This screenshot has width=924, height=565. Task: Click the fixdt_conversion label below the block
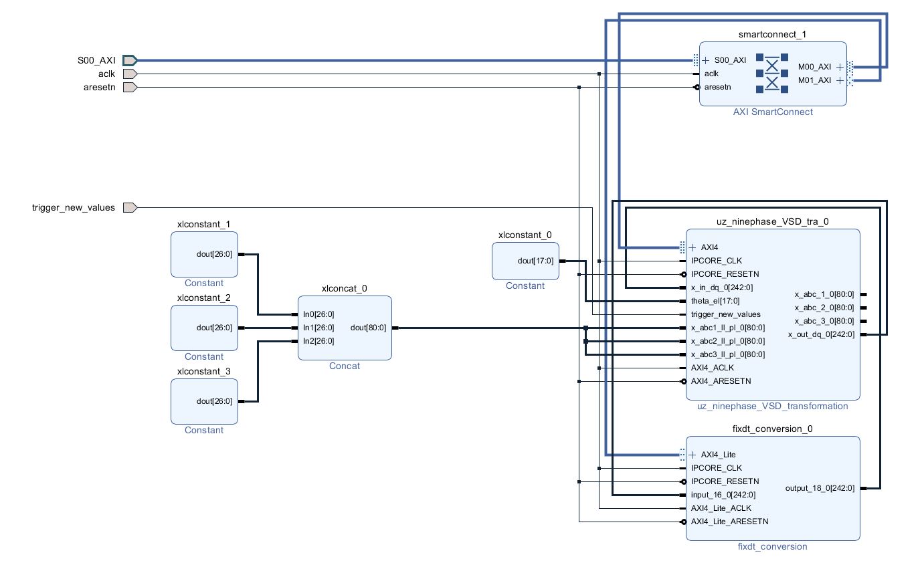(773, 546)
